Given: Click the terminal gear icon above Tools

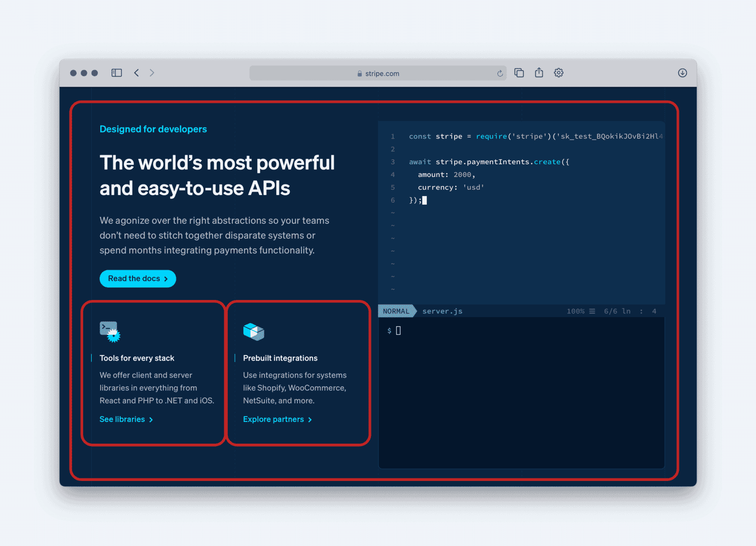Looking at the screenshot, I should click(x=110, y=332).
